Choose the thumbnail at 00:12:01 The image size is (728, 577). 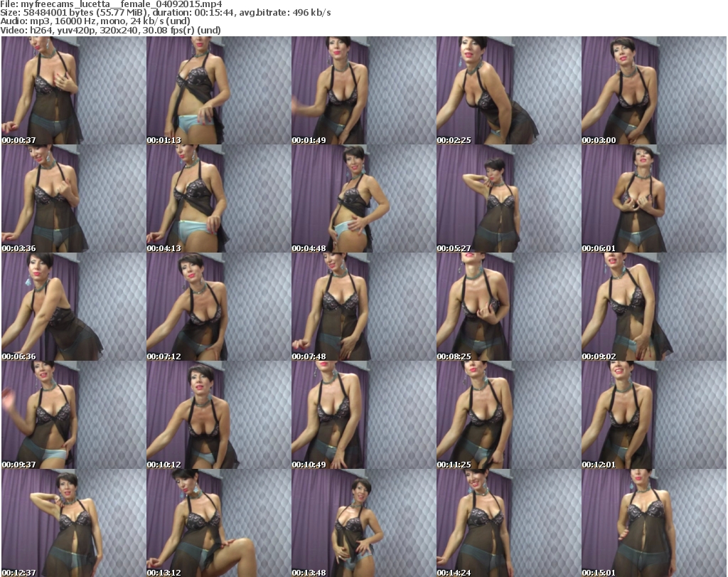coord(654,415)
